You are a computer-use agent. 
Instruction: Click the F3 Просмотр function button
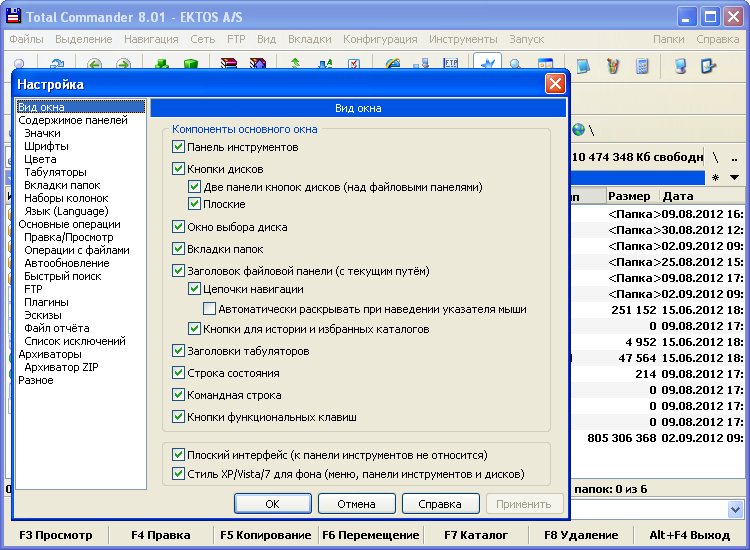tap(56, 535)
